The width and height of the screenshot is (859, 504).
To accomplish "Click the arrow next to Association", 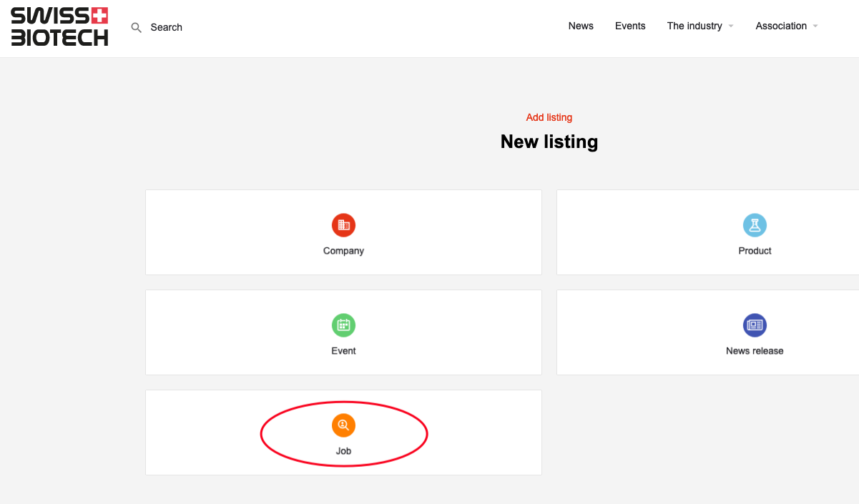I will coord(815,26).
